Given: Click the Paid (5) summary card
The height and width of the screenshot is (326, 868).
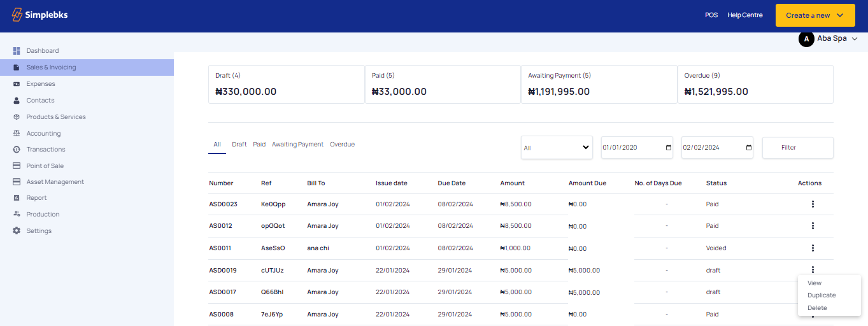Looking at the screenshot, I should click(x=443, y=84).
